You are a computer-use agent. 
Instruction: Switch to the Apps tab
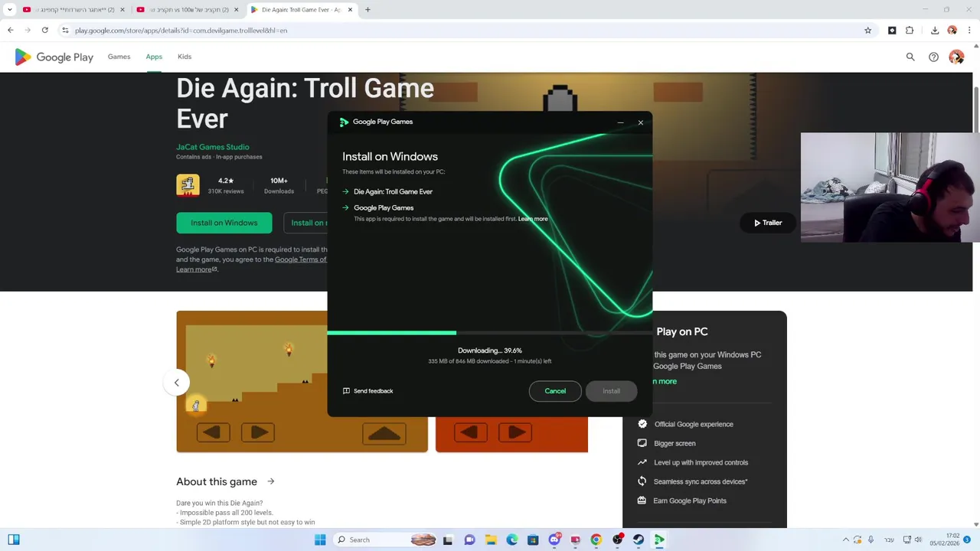click(x=154, y=57)
